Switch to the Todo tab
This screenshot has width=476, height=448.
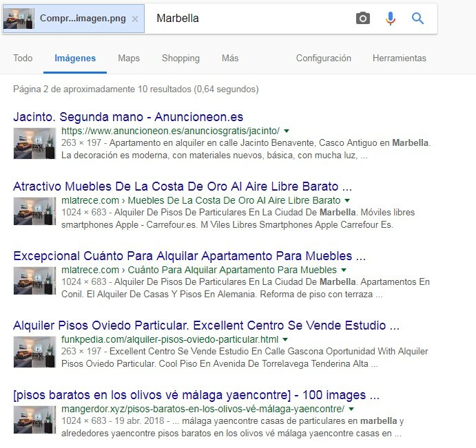click(23, 58)
